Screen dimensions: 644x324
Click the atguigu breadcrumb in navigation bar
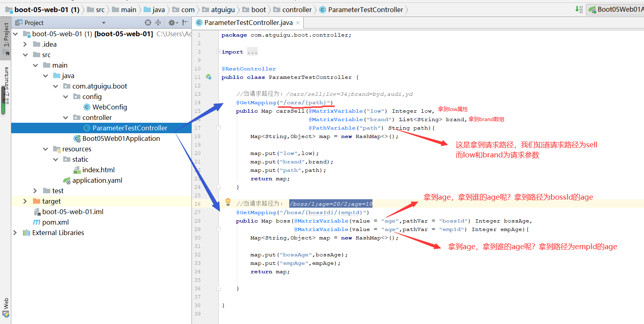pyautogui.click(x=218, y=10)
